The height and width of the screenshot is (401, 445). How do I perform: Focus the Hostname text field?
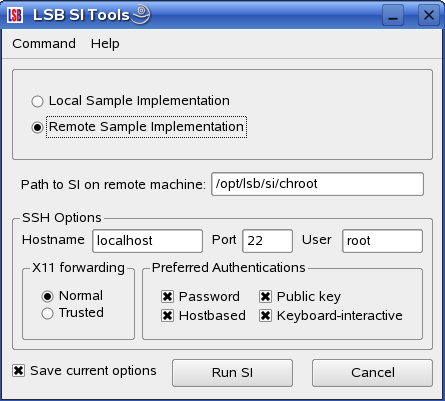(147, 240)
